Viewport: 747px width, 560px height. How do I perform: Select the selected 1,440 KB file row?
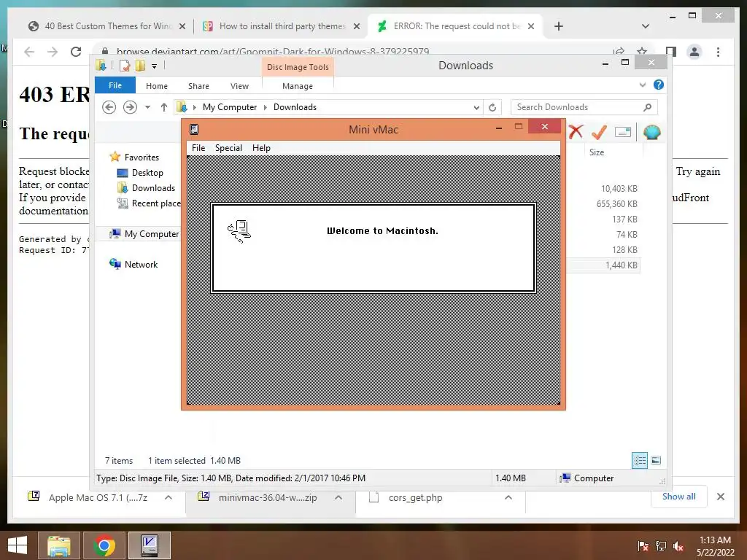pyautogui.click(x=603, y=265)
